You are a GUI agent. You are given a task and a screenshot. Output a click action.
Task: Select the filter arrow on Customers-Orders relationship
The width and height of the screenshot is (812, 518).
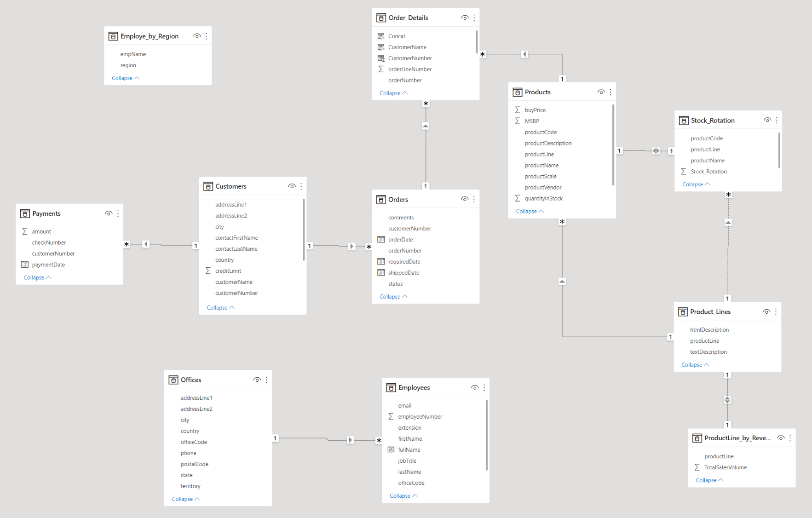(x=352, y=246)
